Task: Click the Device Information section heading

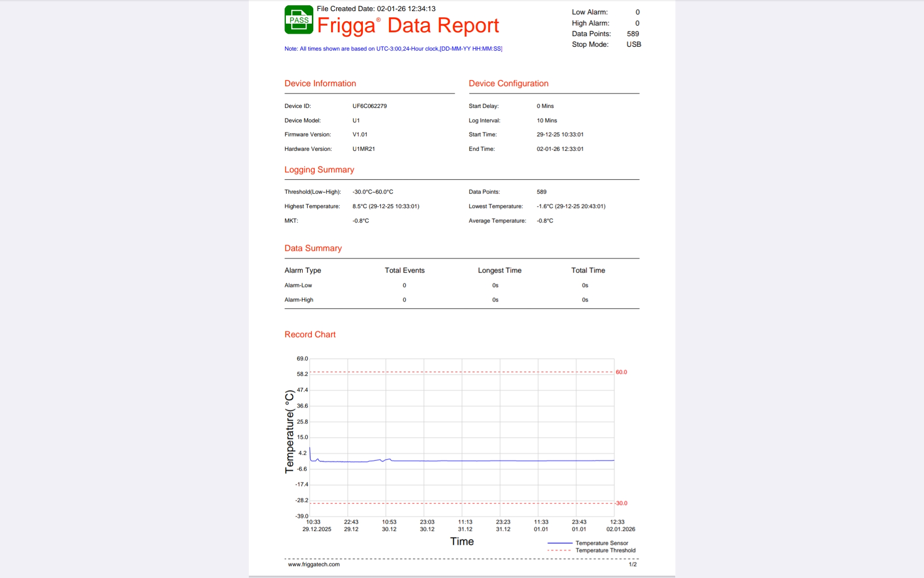Action: tap(320, 83)
